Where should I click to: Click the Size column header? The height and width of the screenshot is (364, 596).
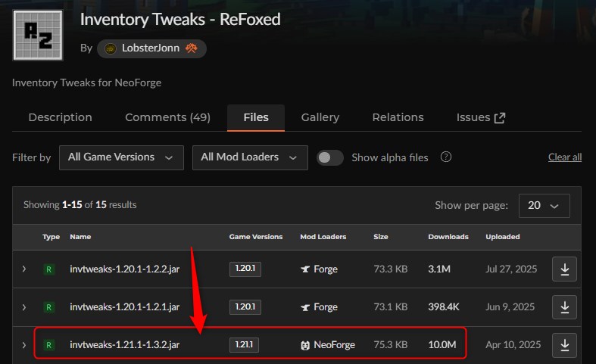tap(380, 237)
